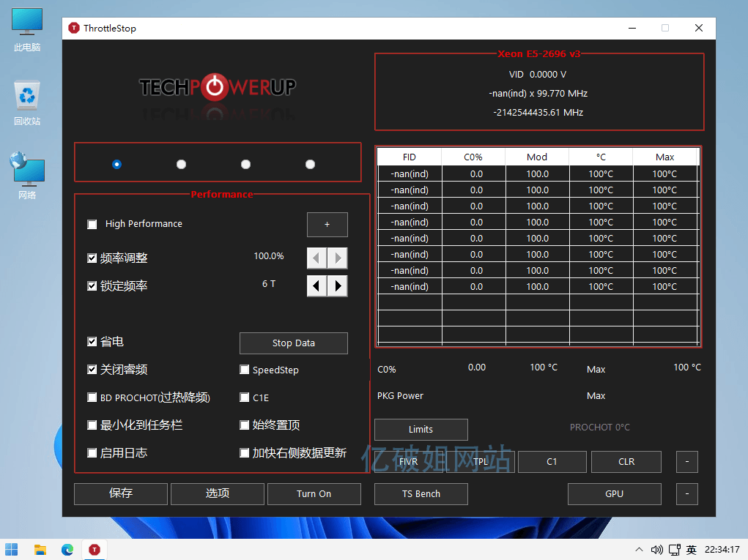Image resolution: width=748 pixels, height=560 pixels.
Task: Decrease 频率调整 using the left arrow
Action: [x=316, y=258]
